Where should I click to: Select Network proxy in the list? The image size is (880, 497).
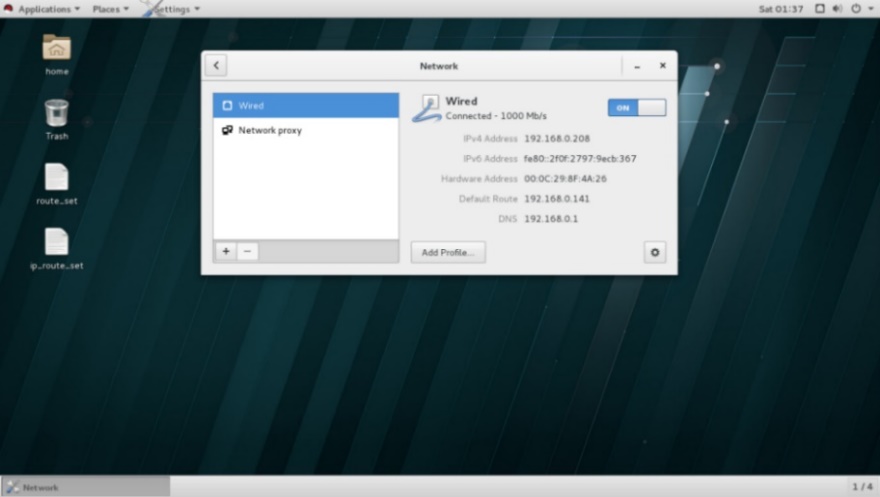click(305, 130)
